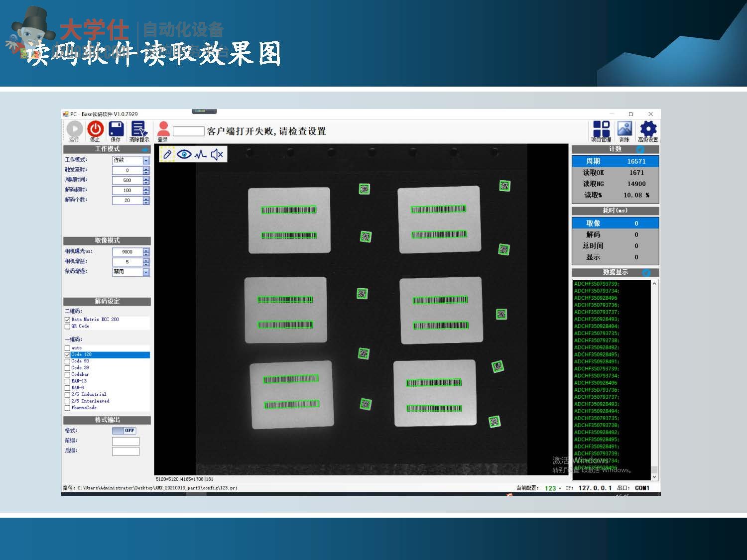This screenshot has height=560, width=747.
Task: Click the 周期时间 field showing 500
Action: [127, 180]
